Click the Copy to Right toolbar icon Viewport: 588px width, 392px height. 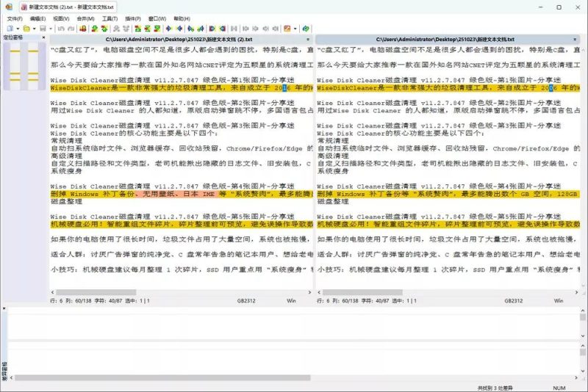[x=169, y=29]
